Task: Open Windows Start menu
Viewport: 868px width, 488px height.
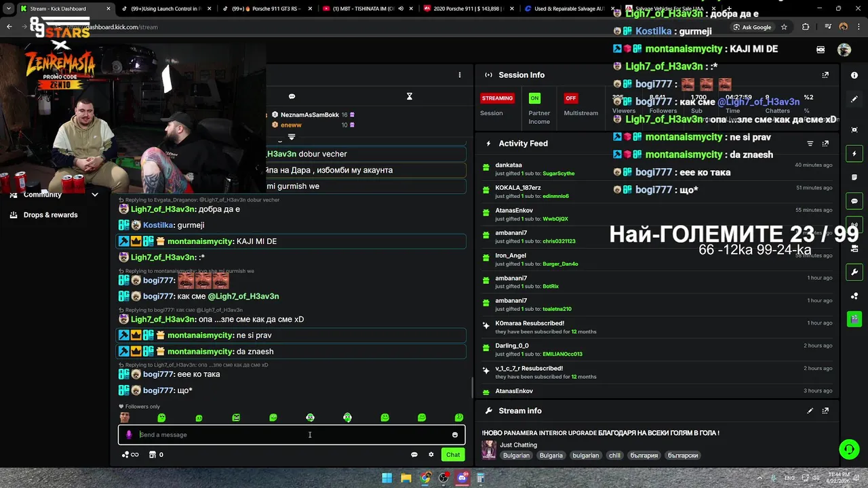Action: tap(387, 478)
